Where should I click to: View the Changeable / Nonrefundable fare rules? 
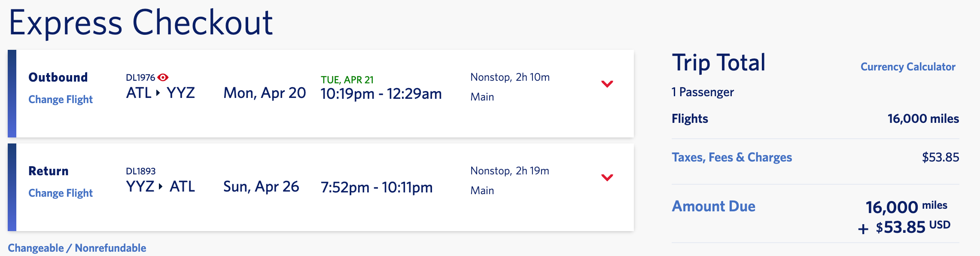77,248
